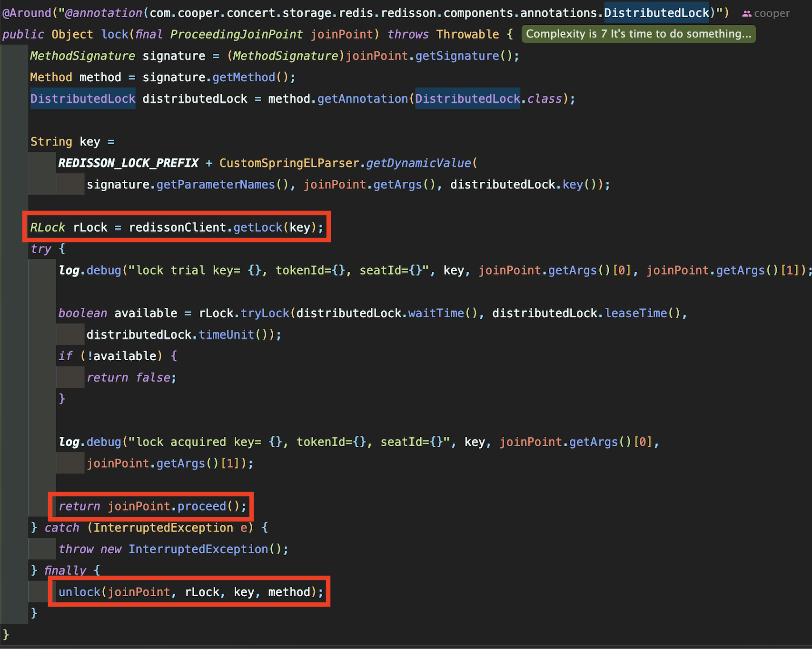Click the unlock(...) method call
Image resolution: width=812 pixels, height=649 pixels.
[x=191, y=591]
